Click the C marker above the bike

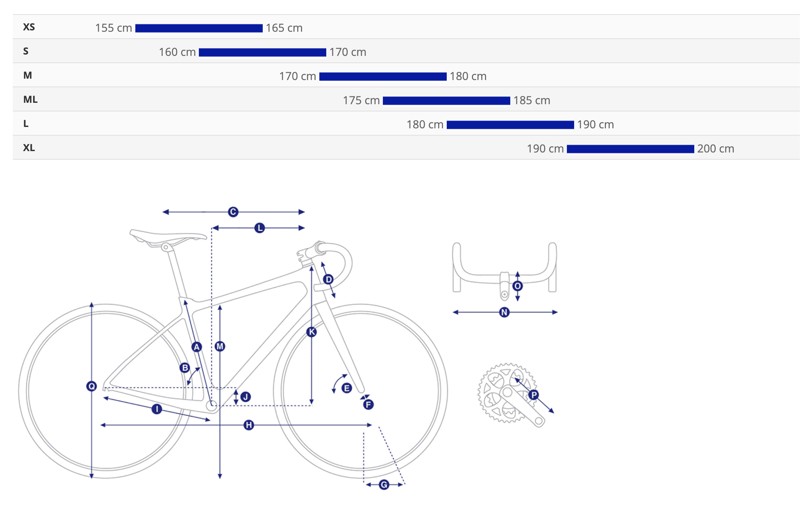(x=233, y=212)
